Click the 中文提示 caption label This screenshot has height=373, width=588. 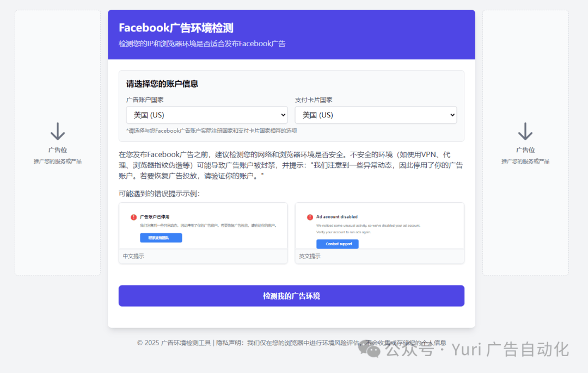[133, 256]
